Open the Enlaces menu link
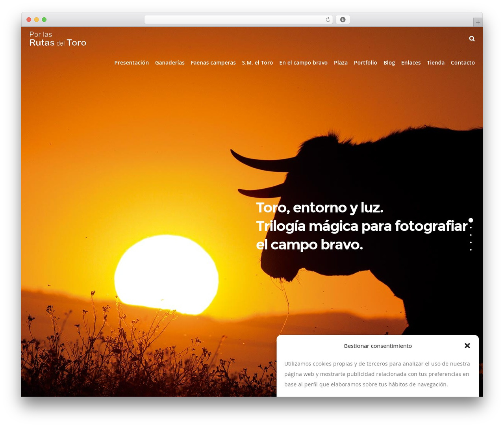Image resolution: width=504 pixels, height=427 pixels. pos(411,63)
